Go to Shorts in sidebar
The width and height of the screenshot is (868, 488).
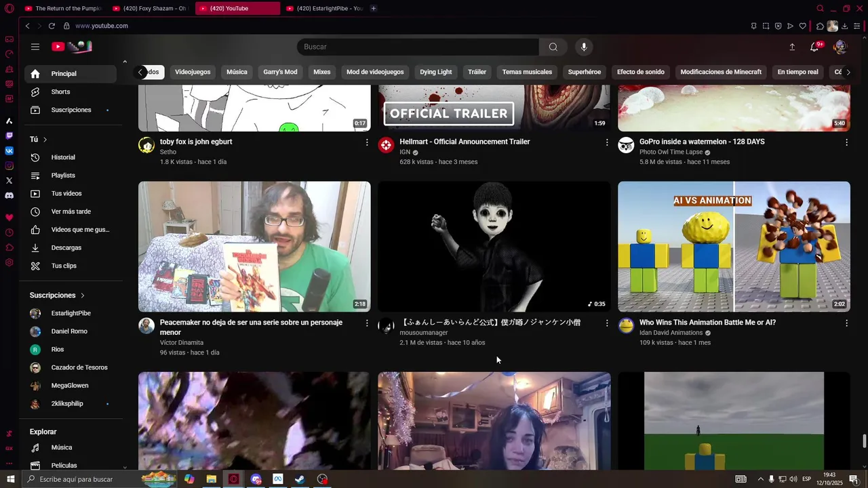click(x=71, y=92)
